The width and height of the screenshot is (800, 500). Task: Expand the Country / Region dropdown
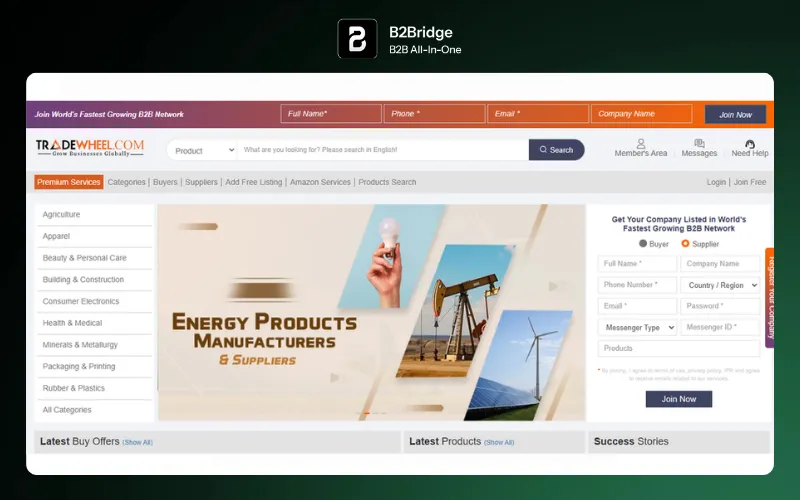(720, 285)
